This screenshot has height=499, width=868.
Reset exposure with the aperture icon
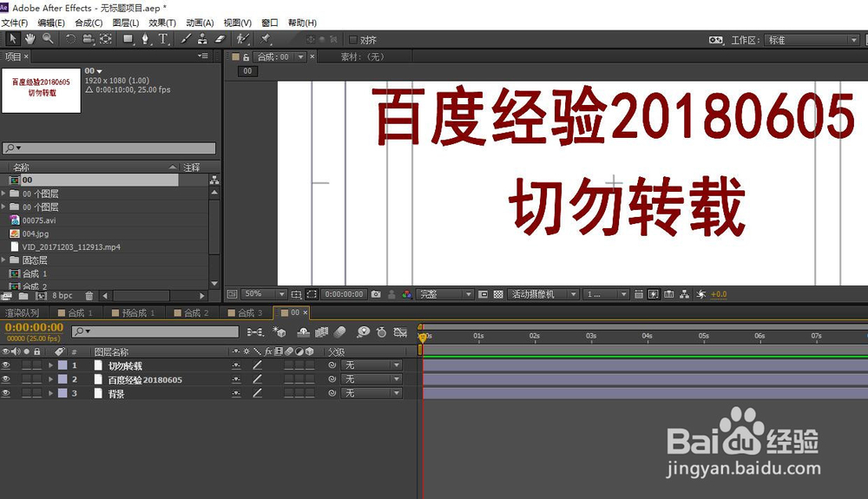coord(700,294)
